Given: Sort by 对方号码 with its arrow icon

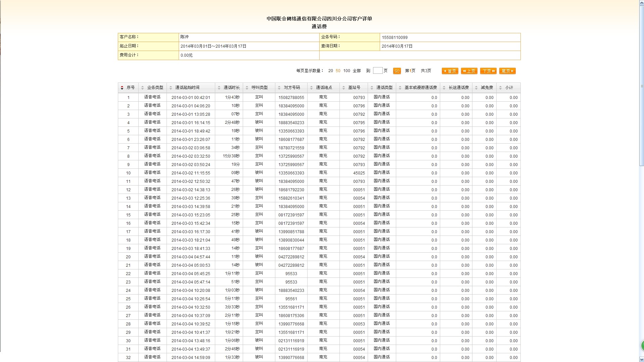Looking at the screenshot, I should point(279,88).
